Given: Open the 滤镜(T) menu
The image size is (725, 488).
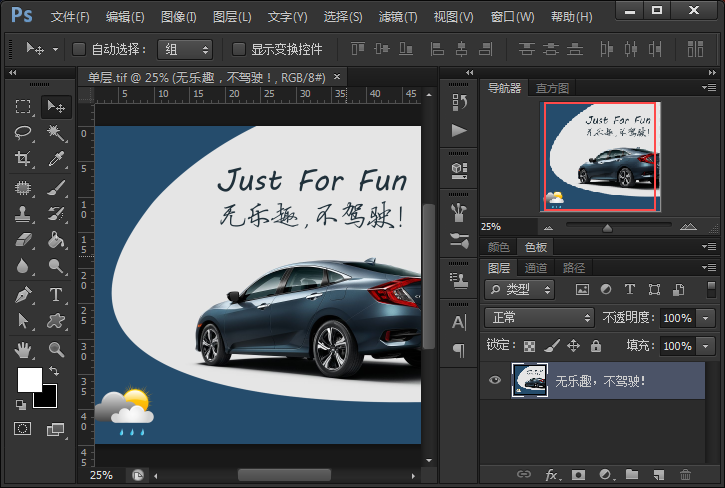Looking at the screenshot, I should [398, 17].
